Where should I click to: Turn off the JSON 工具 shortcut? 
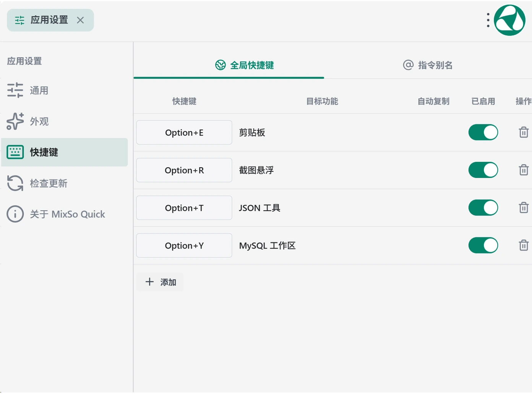tap(483, 208)
